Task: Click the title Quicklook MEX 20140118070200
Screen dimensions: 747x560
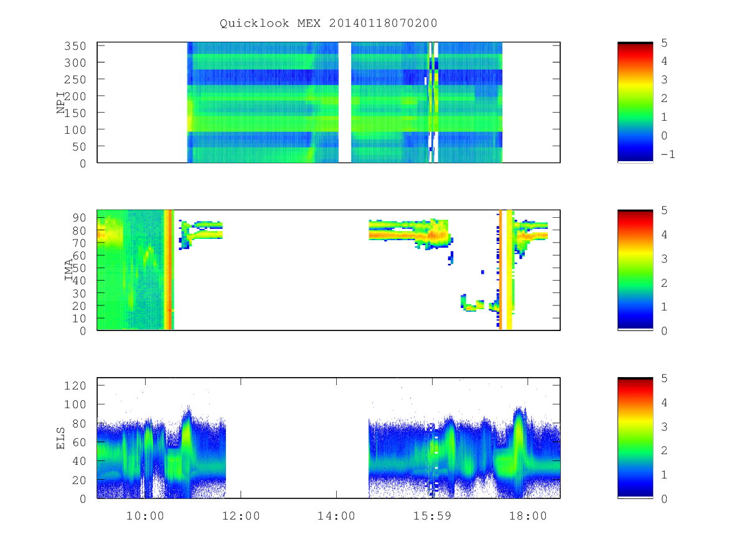Action: (329, 23)
